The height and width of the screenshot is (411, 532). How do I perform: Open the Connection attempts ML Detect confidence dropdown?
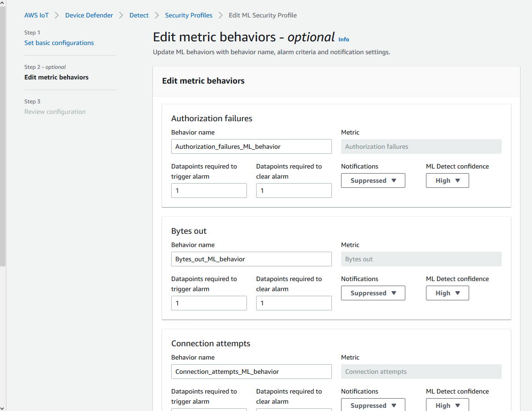[447, 405]
